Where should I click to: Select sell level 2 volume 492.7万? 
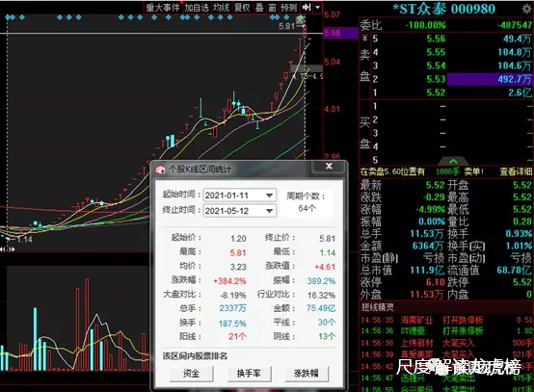pyautogui.click(x=515, y=79)
